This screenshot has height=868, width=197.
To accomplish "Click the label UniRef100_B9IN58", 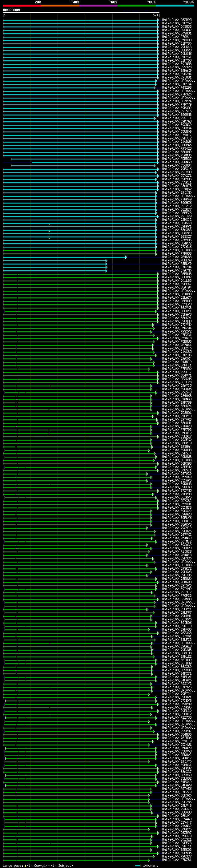I will point(177,64).
